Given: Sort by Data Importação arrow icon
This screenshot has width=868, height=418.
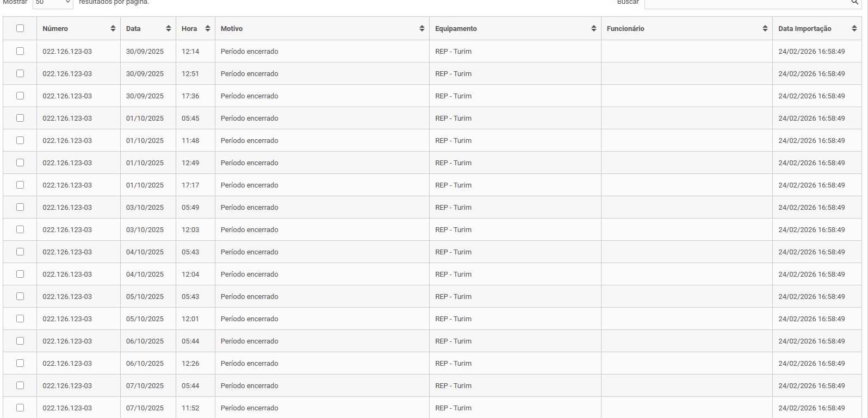Looking at the screenshot, I should click(854, 29).
